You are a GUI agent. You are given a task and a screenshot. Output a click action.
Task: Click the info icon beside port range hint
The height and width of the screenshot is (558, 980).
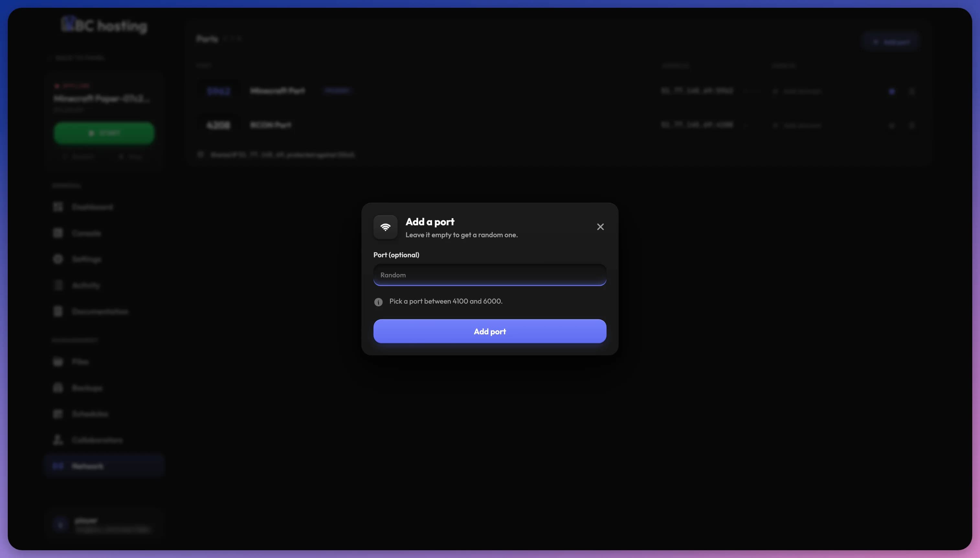coord(378,302)
